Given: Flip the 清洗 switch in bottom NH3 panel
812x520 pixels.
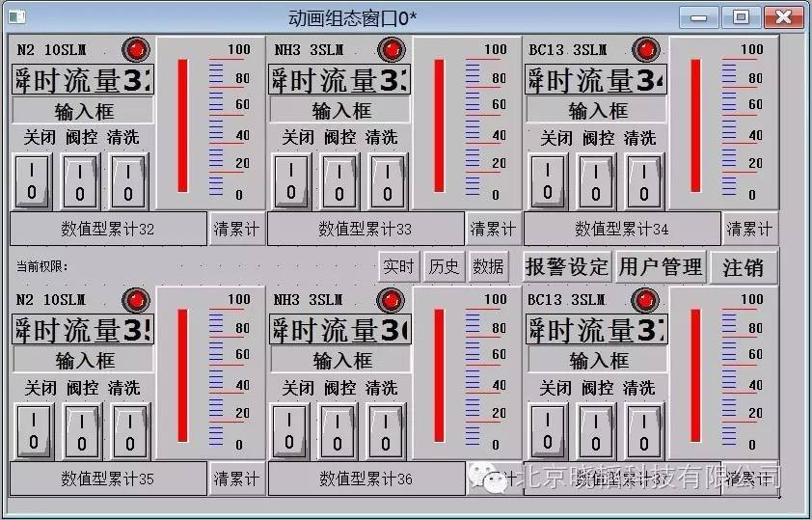Looking at the screenshot, I should [386, 430].
